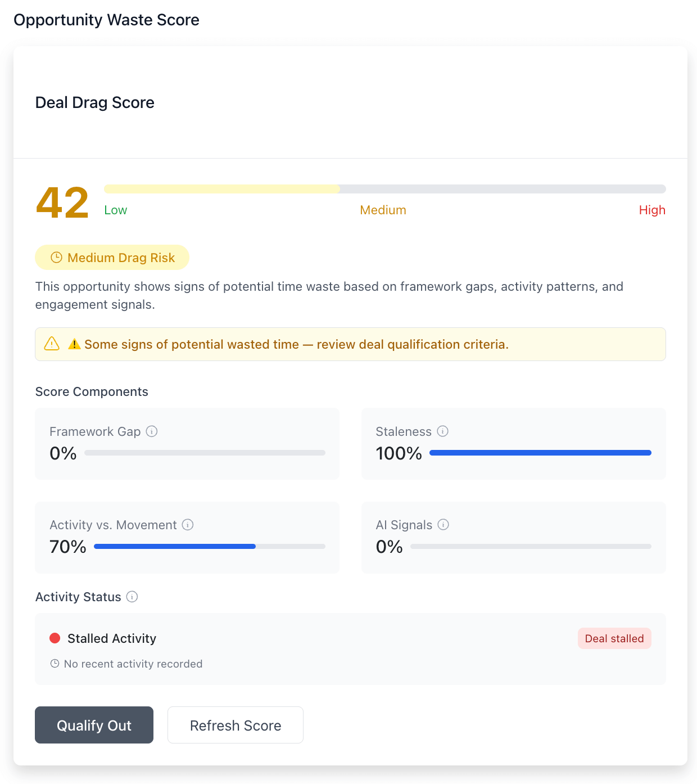Screen dimensions: 697x784
Task: Click the clock icon next to no recent activity
Action: click(55, 664)
